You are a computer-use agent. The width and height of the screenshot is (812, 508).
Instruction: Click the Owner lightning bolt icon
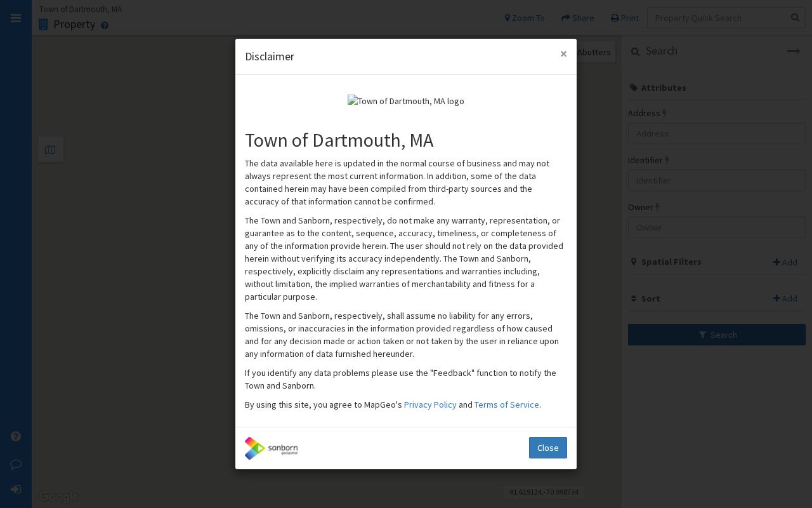(x=657, y=207)
